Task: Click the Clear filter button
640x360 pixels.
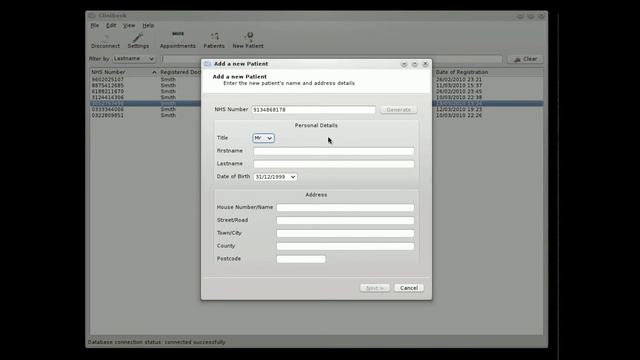Action: pos(525,59)
